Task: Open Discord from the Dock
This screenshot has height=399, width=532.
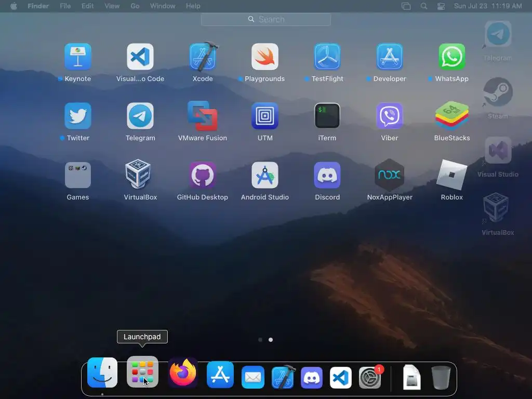Action: pos(312,378)
